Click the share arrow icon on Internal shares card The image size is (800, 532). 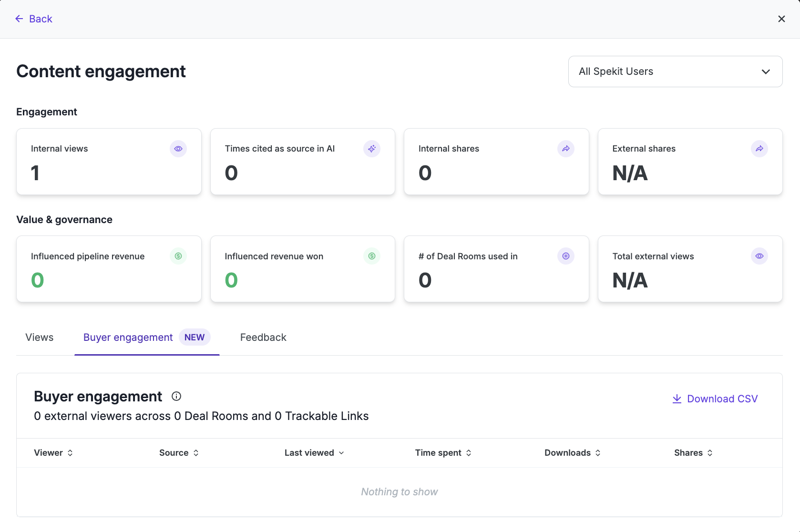pyautogui.click(x=566, y=149)
